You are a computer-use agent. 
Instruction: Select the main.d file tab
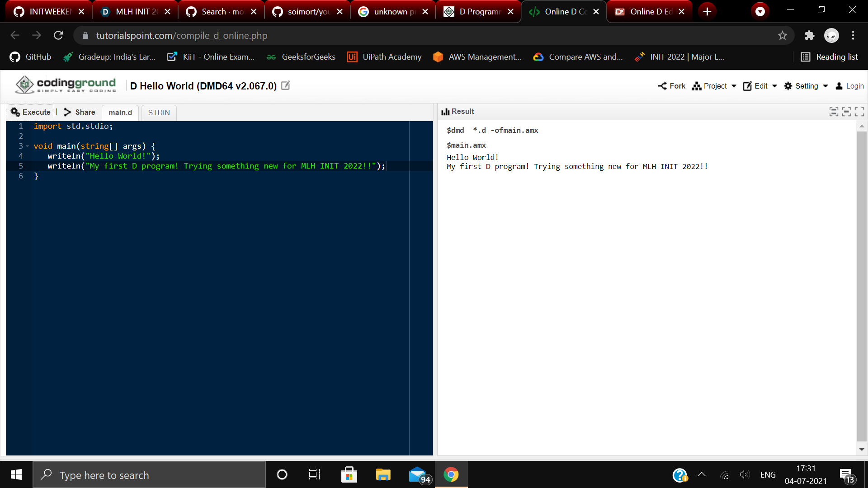[x=120, y=113]
